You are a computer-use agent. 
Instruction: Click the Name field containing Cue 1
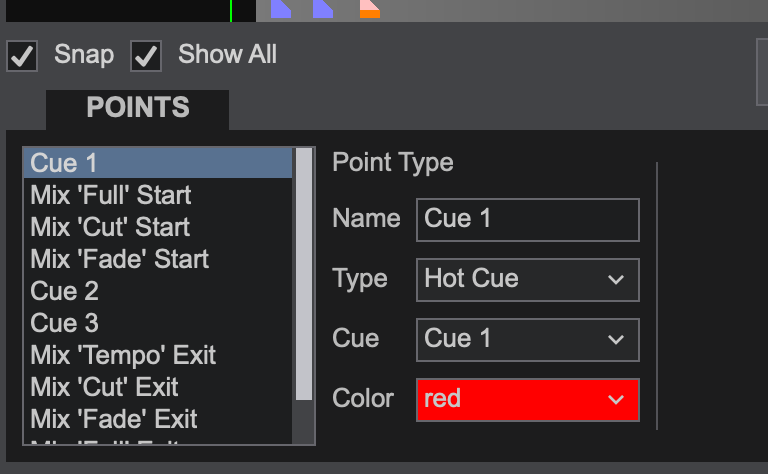[528, 219]
